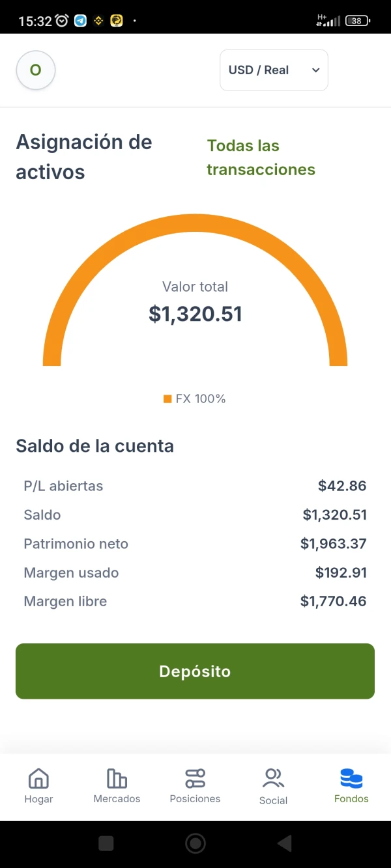
Task: Tap the Android recent apps square
Action: point(106,844)
